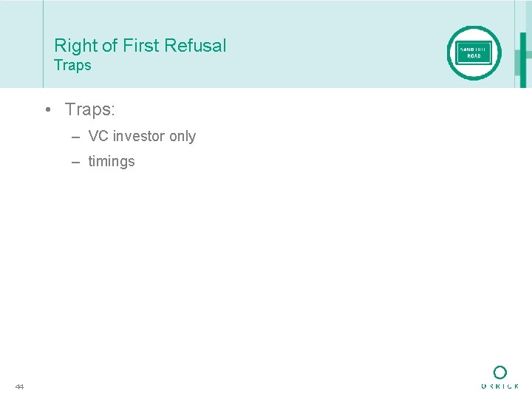This screenshot has width=532, height=399.
Task: Click the light green block right of logo
Action: point(517,63)
